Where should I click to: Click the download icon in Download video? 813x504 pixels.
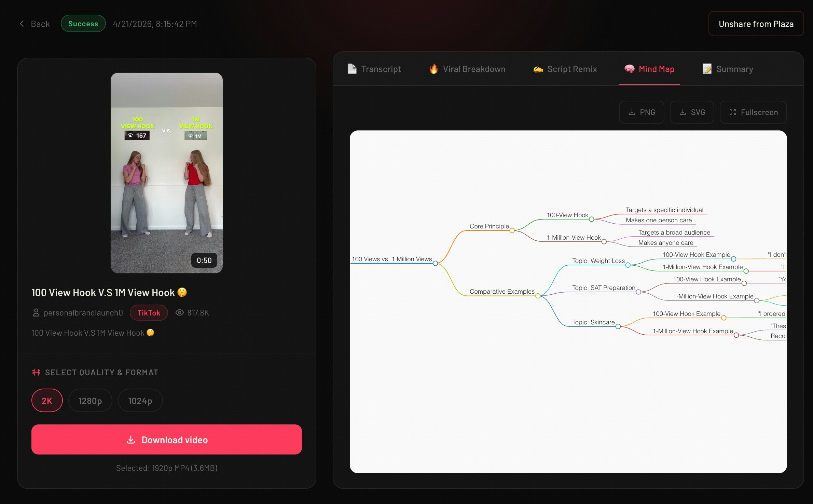coord(131,439)
